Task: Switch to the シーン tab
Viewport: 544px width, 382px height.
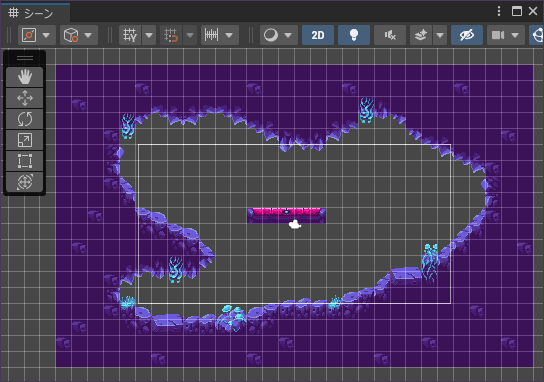Action: click(x=35, y=13)
